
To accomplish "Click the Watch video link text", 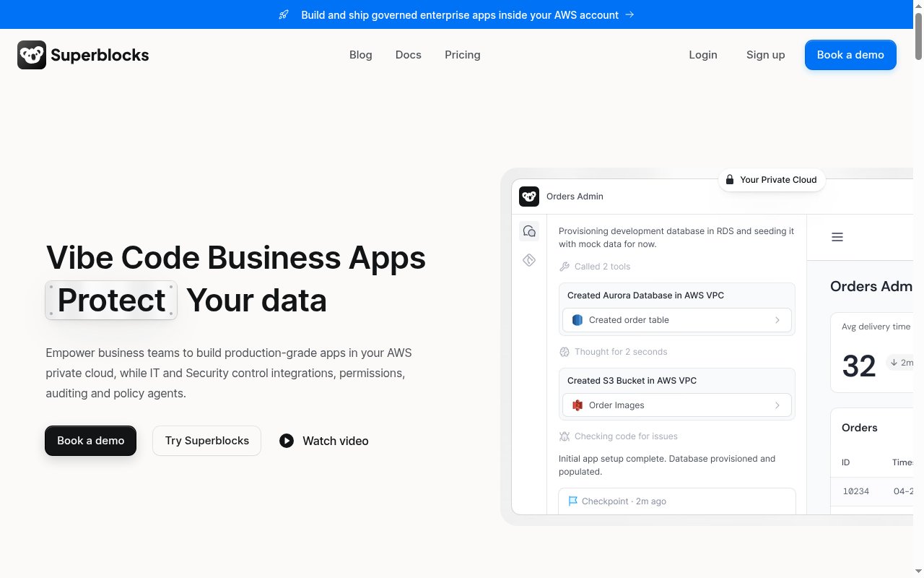I will click(336, 441).
